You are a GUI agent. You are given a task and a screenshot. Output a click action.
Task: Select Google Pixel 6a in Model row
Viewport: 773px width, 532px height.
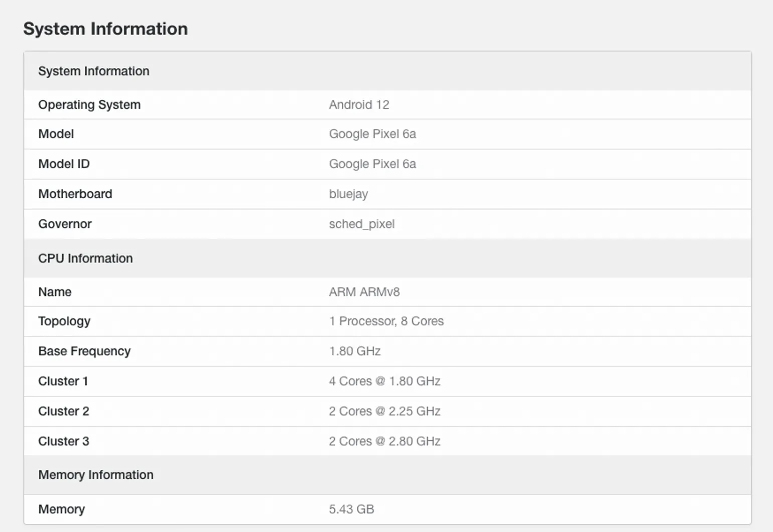coord(372,134)
